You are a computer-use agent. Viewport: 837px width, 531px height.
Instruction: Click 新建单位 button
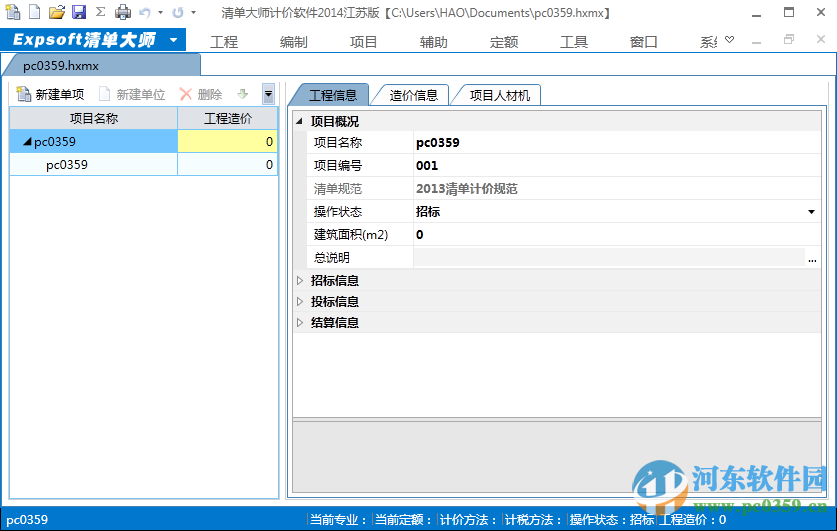click(132, 94)
